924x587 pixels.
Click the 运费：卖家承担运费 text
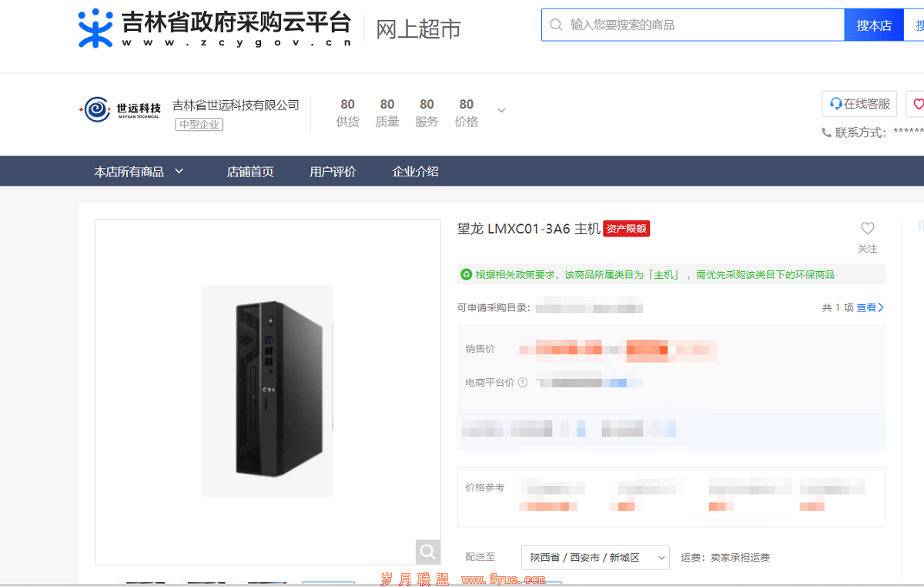pos(725,558)
